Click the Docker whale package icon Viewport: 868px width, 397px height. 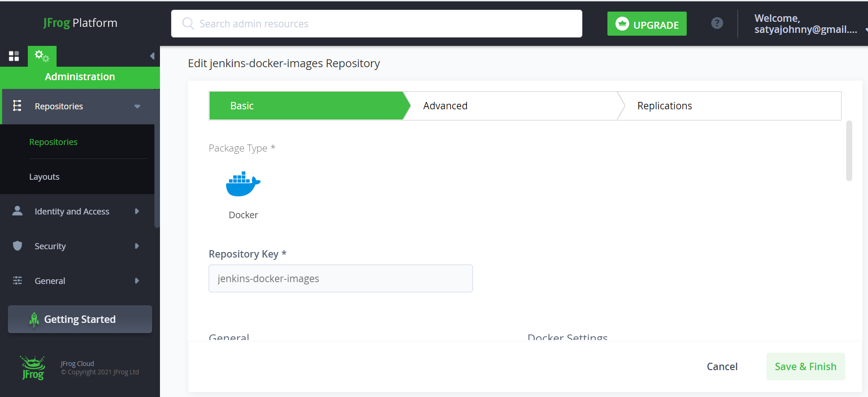click(x=243, y=184)
